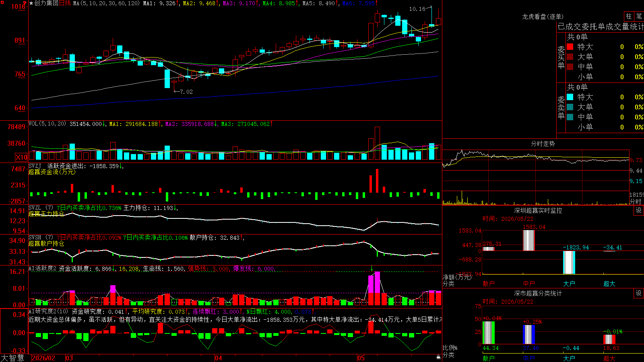Click the cyan 大户 bar in 净额 chart

(x=569, y=262)
